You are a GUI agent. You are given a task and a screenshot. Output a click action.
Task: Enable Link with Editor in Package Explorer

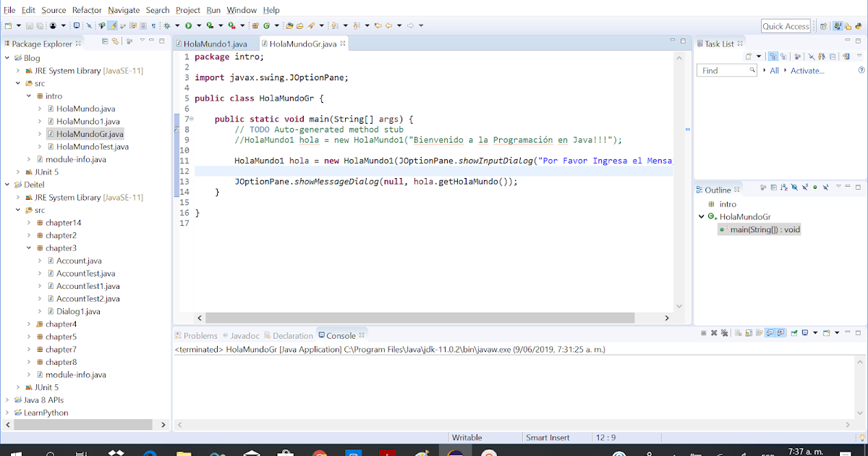click(x=115, y=41)
